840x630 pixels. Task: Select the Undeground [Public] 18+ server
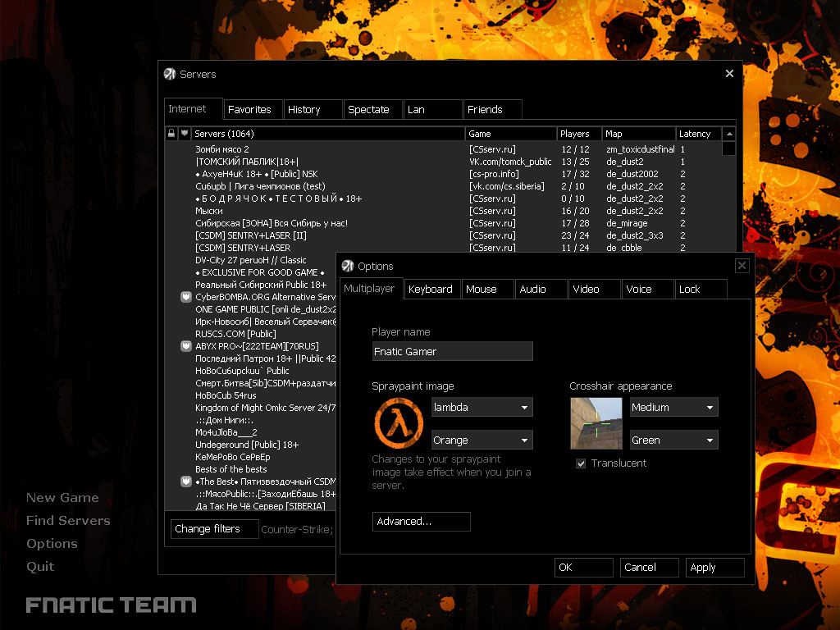tap(251, 445)
